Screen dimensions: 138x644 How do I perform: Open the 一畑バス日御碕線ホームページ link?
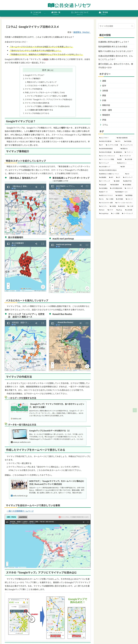point(20,511)
